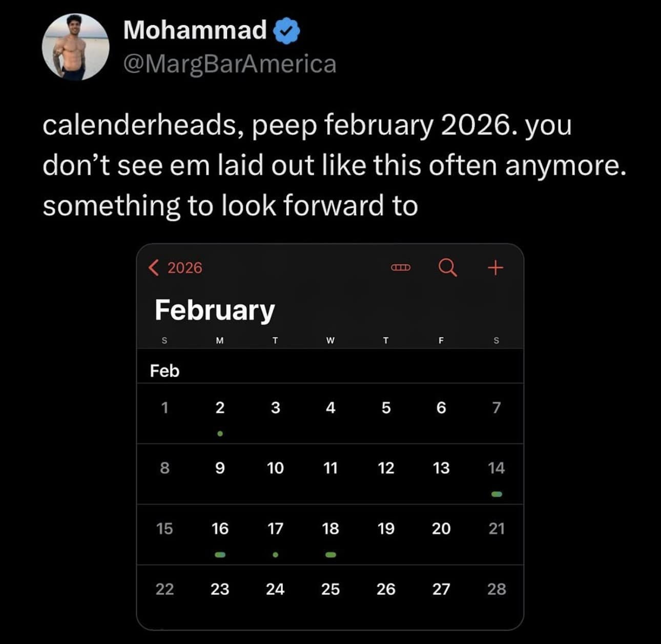
Task: Click the @MargBarAmerica username link
Action: (229, 64)
